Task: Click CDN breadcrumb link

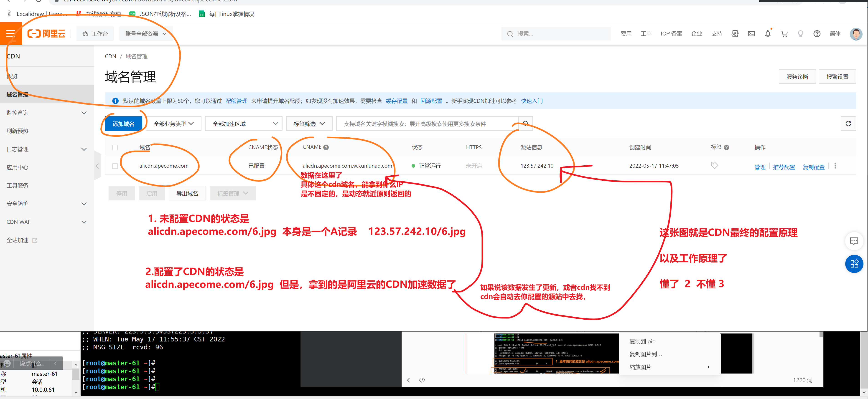Action: (111, 56)
